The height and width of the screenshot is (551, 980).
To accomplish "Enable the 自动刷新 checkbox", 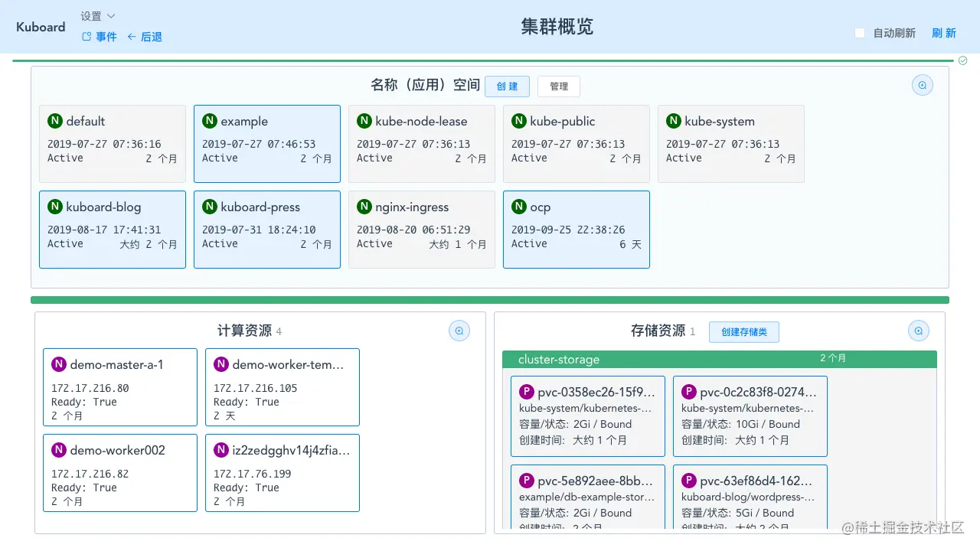I will (859, 33).
